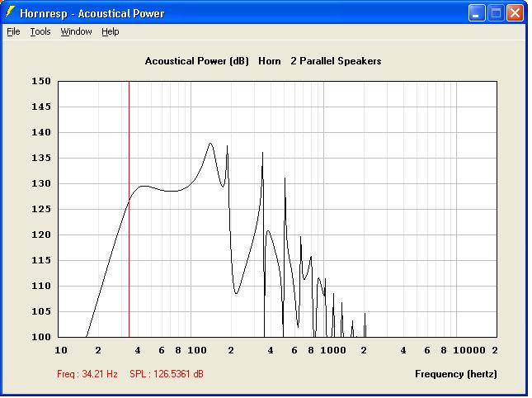Click the red frequency marker line
The height and width of the screenshot is (398, 532).
[129, 209]
